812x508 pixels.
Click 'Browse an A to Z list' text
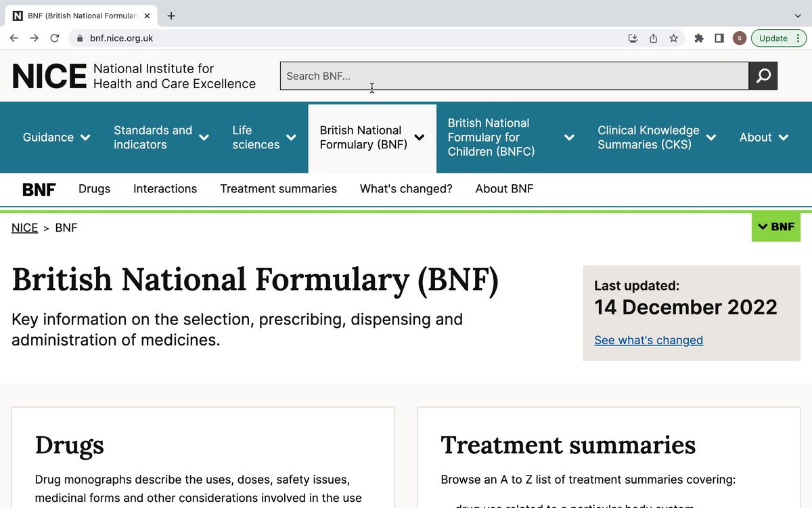pyautogui.click(x=588, y=480)
